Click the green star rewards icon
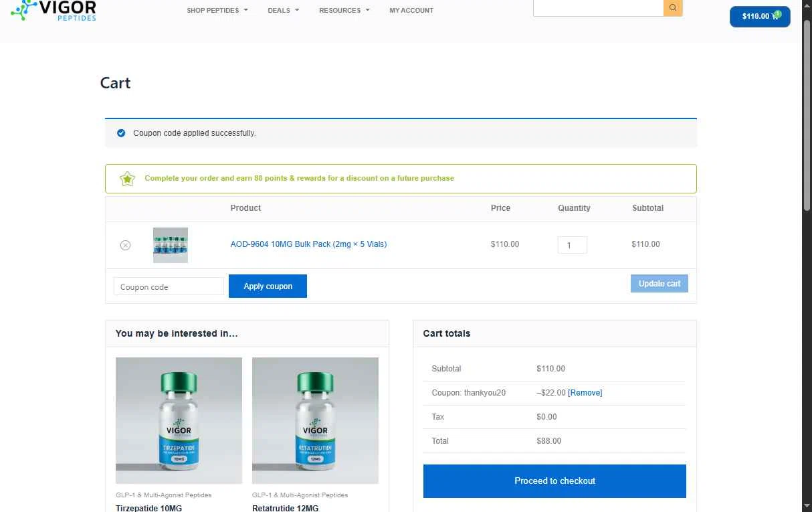This screenshot has height=512, width=812. 127,179
